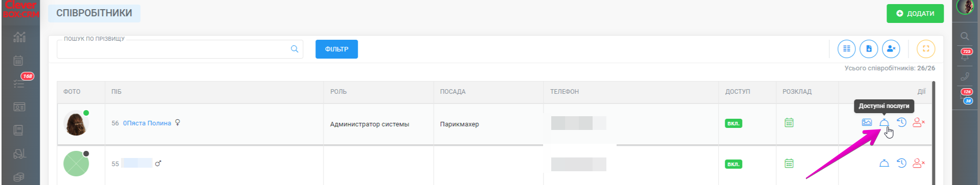
Task: View history icon for employee 56
Action: click(901, 122)
